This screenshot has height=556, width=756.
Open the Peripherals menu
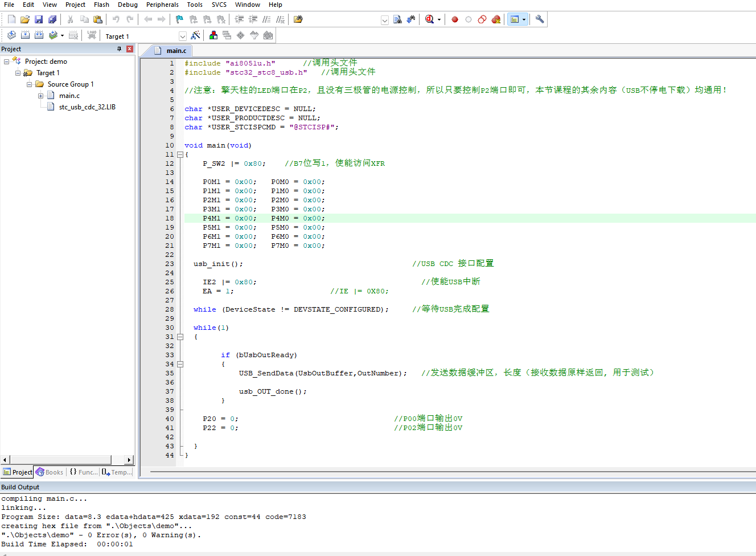(x=162, y=5)
